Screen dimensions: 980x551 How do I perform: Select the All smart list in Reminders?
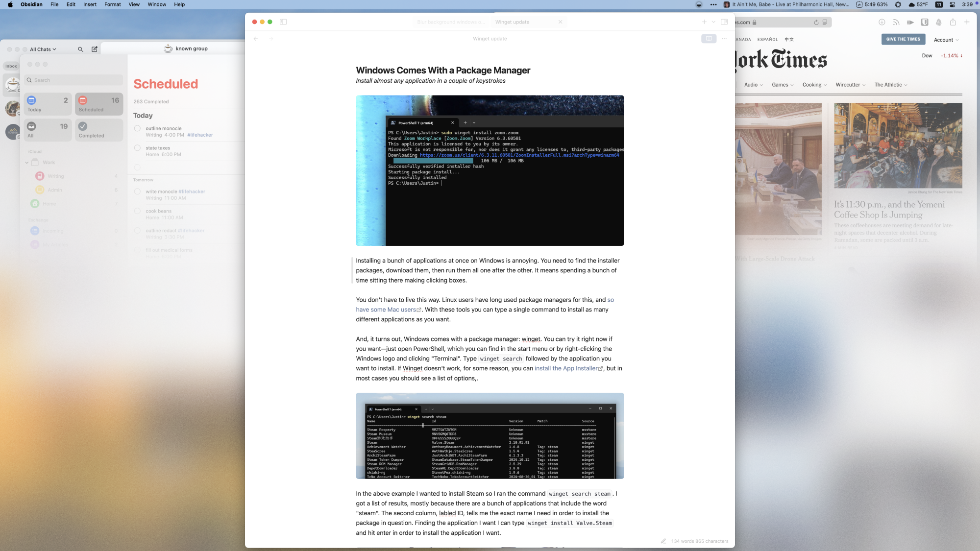click(x=48, y=130)
